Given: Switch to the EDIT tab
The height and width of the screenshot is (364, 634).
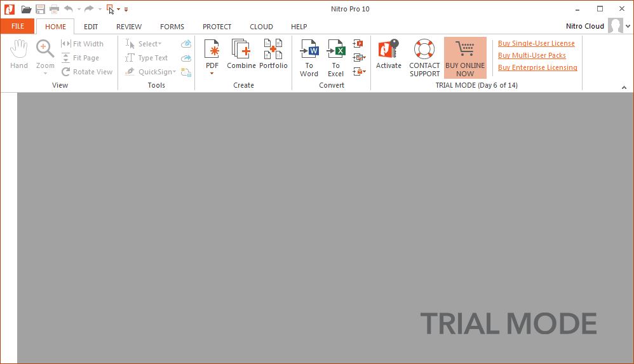Looking at the screenshot, I should (91, 27).
